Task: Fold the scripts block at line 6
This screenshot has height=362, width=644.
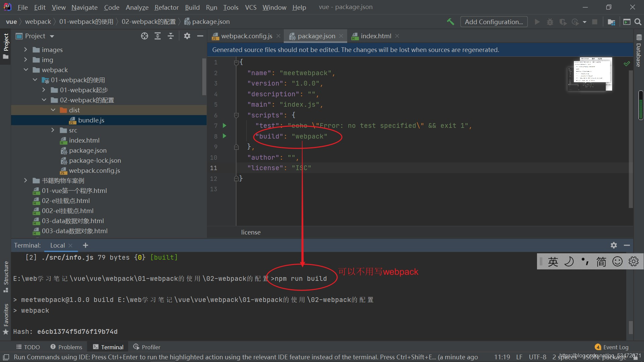Action: [236, 115]
